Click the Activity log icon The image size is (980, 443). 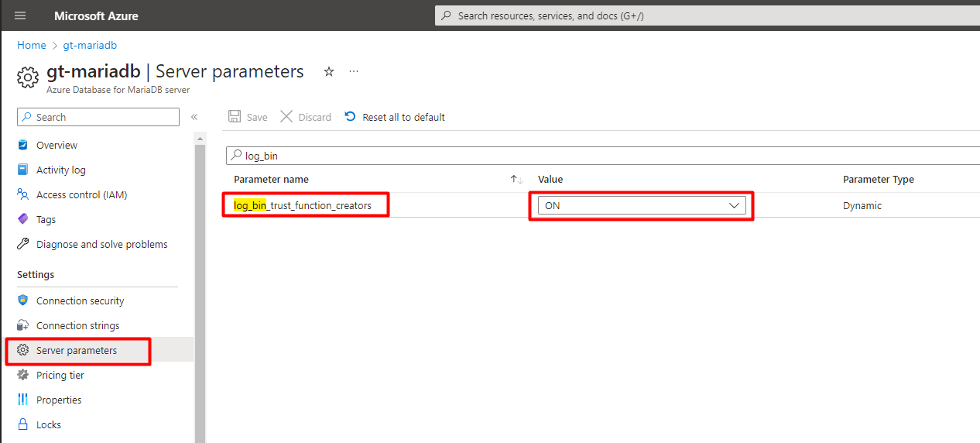(22, 170)
